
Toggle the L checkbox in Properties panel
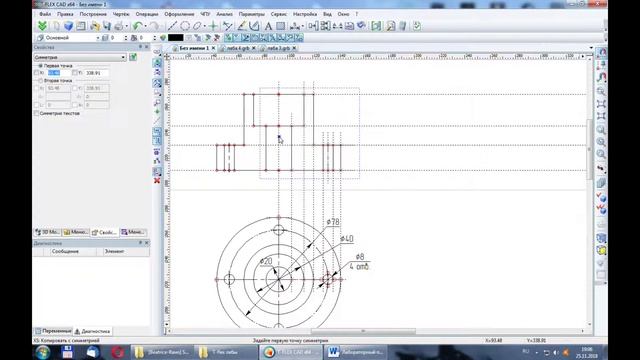(36, 105)
